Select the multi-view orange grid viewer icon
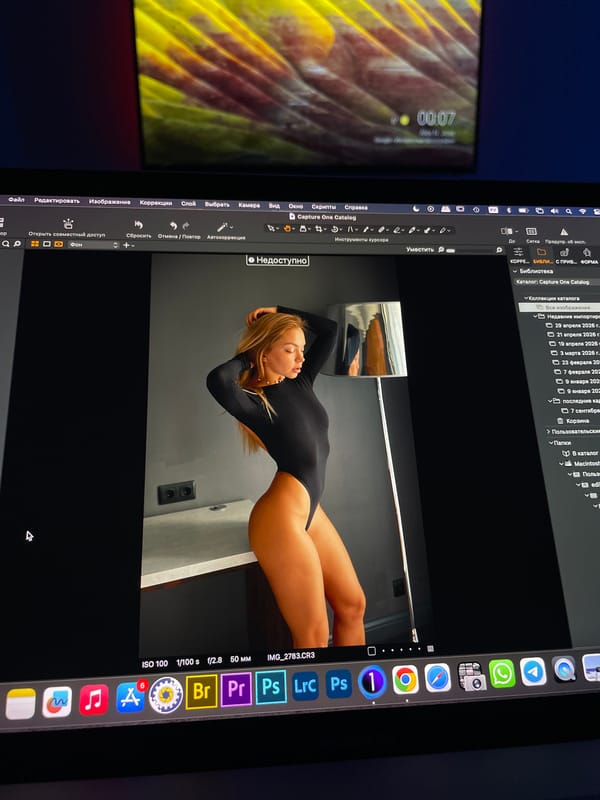The height and width of the screenshot is (800, 600). (35, 244)
